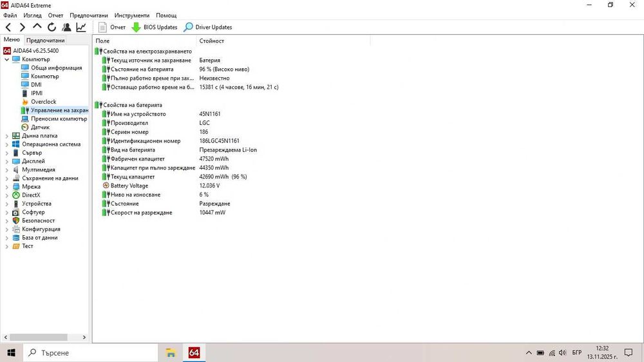
Task: Collapse the Компютър tree node
Action: coord(6,59)
